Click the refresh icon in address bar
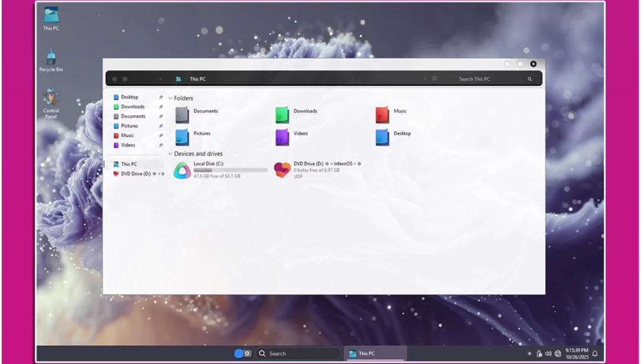 pyautogui.click(x=434, y=79)
